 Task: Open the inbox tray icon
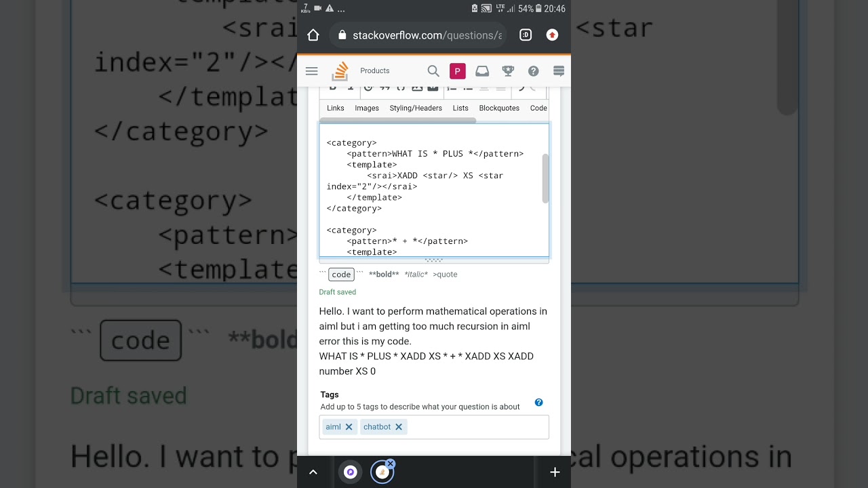pos(482,70)
